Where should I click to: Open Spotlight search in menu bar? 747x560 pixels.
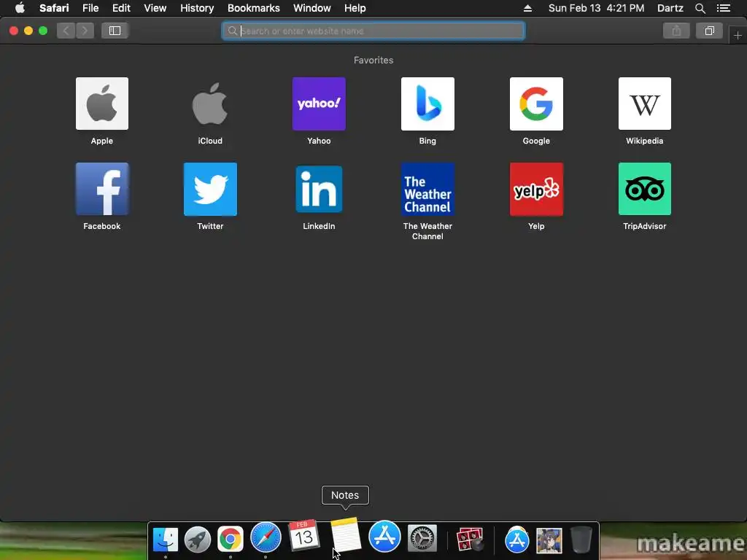coord(700,8)
